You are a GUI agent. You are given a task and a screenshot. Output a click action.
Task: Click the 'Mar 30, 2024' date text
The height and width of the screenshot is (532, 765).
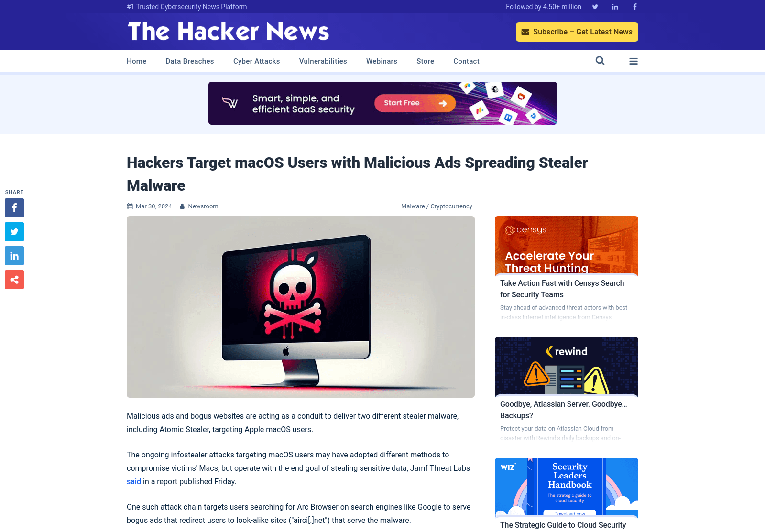click(153, 206)
